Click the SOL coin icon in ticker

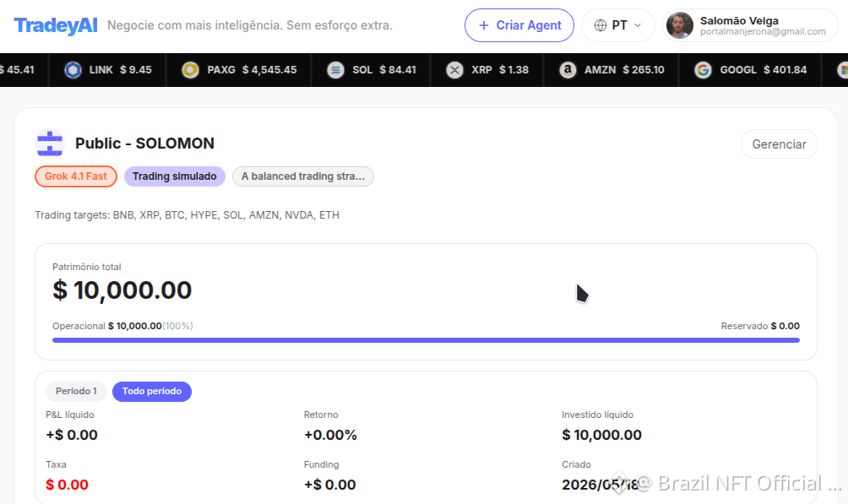tap(335, 70)
